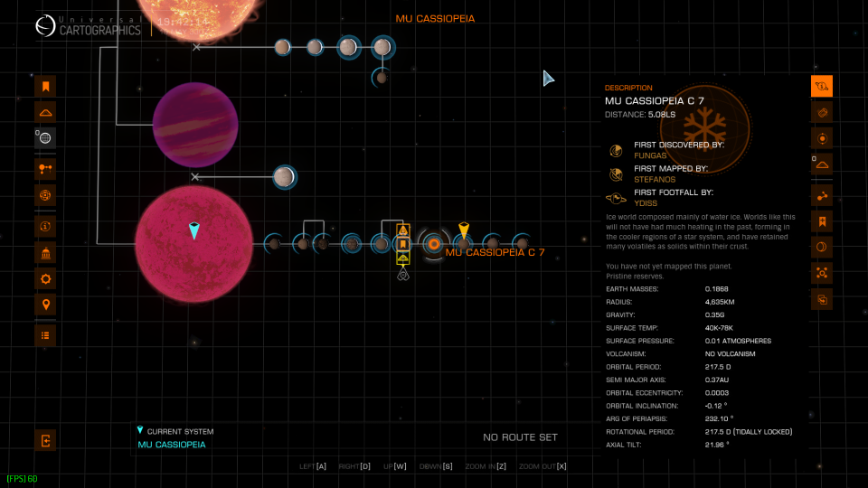
Task: Click the map pin location icon
Action: [45, 305]
